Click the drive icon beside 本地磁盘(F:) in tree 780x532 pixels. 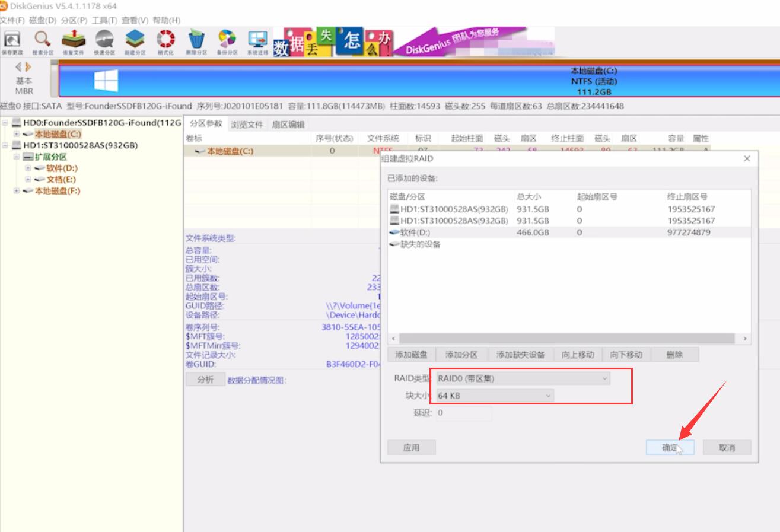pos(28,191)
